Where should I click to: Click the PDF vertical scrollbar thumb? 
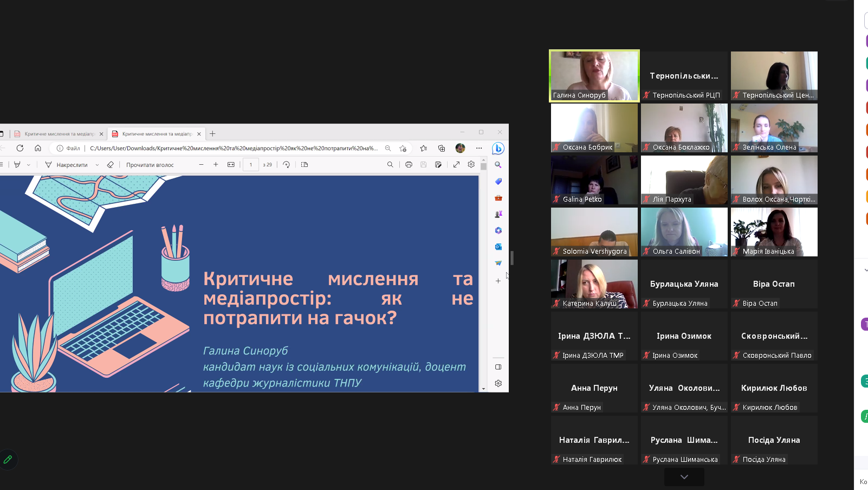click(483, 167)
